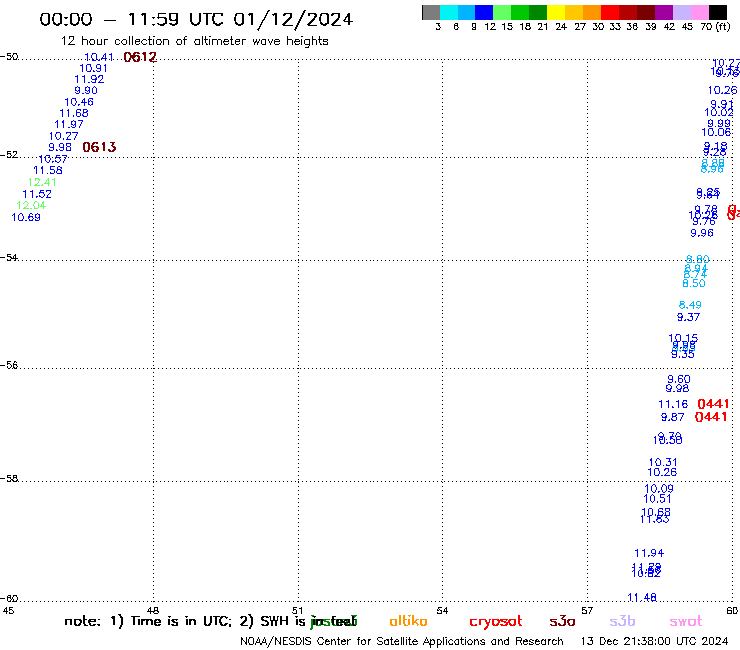740x650 pixels.
Task: Click the 11.52 wave height value
Action: click(37, 194)
